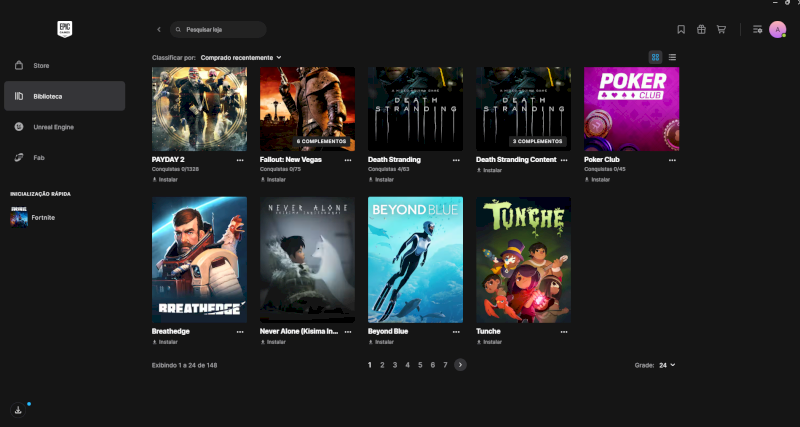800x427 pixels.
Task: Click Instalar under Poker Club
Action: 597,180
